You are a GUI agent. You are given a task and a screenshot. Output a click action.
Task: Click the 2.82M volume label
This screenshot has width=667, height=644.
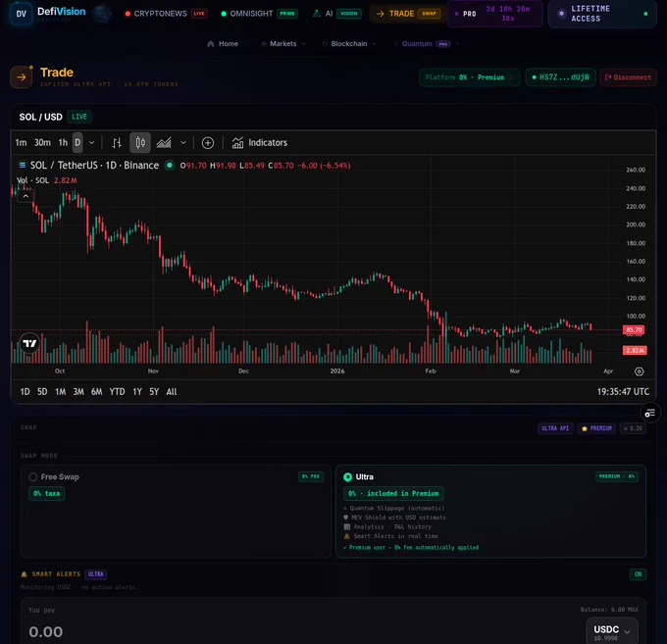pyautogui.click(x=635, y=350)
